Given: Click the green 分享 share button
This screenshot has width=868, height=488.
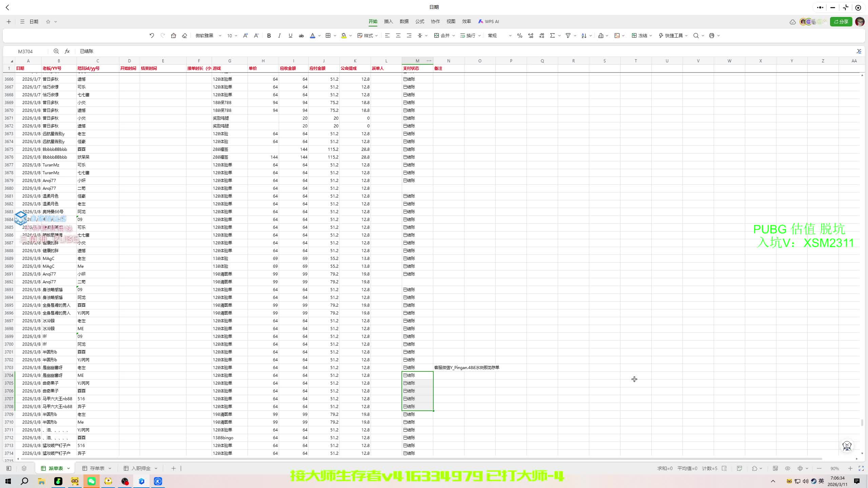Looking at the screenshot, I should (841, 22).
